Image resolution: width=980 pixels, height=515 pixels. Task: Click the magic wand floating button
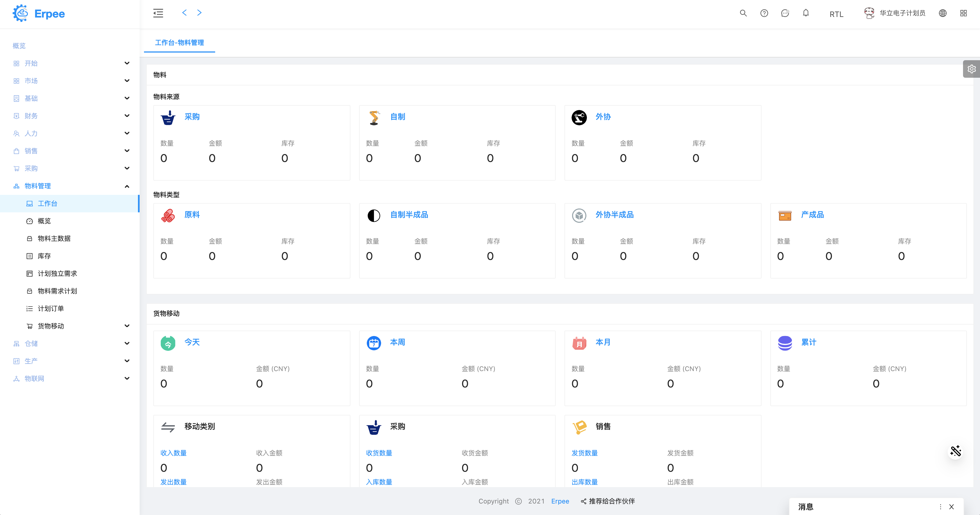point(955,451)
